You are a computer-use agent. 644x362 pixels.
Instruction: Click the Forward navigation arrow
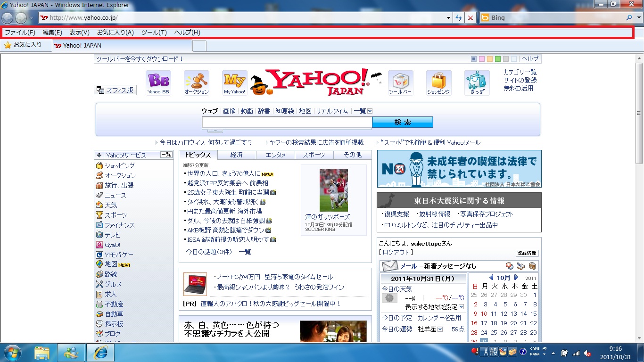(x=21, y=18)
